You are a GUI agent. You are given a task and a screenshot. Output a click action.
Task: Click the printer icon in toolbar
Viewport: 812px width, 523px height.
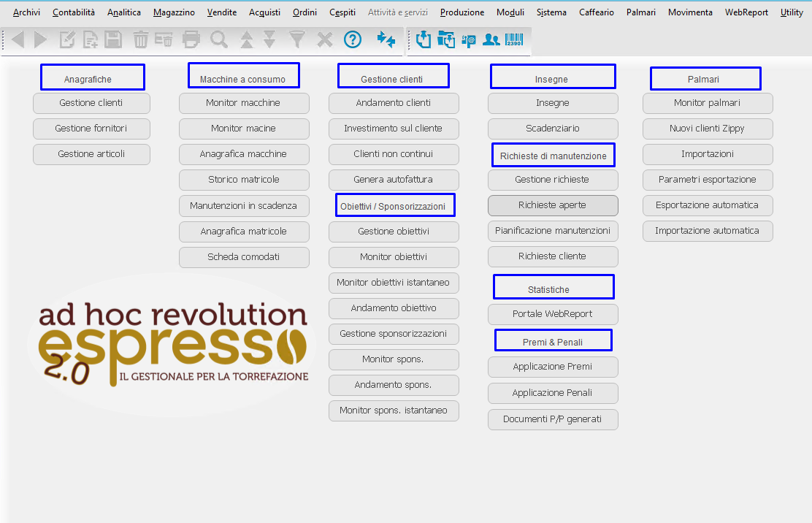coord(191,39)
